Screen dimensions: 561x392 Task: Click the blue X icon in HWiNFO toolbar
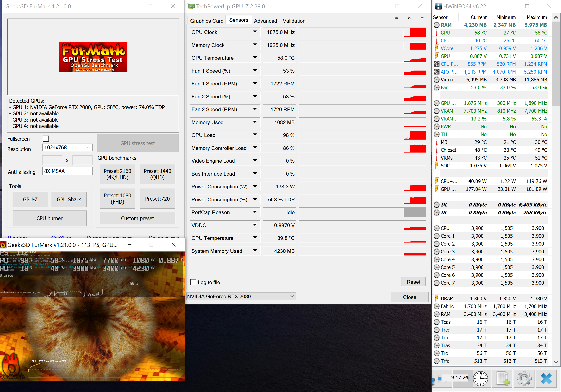coord(546,378)
